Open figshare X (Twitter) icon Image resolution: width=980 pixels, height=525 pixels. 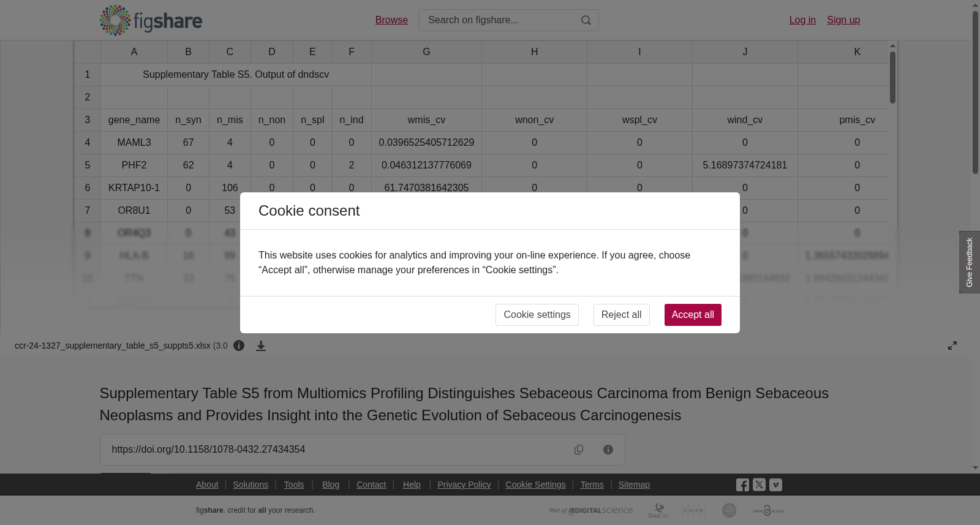759,485
